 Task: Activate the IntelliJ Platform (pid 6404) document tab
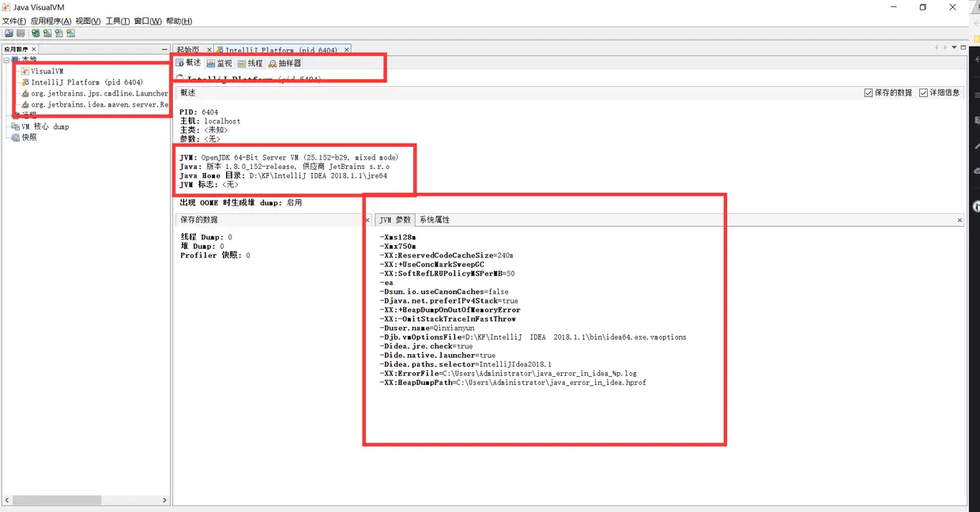pyautogui.click(x=281, y=50)
